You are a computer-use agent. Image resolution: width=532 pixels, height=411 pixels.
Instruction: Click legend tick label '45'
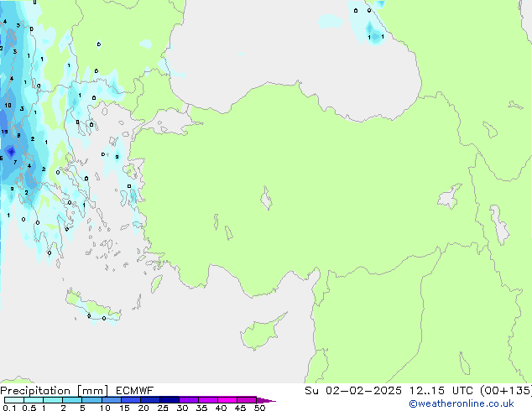point(240,408)
